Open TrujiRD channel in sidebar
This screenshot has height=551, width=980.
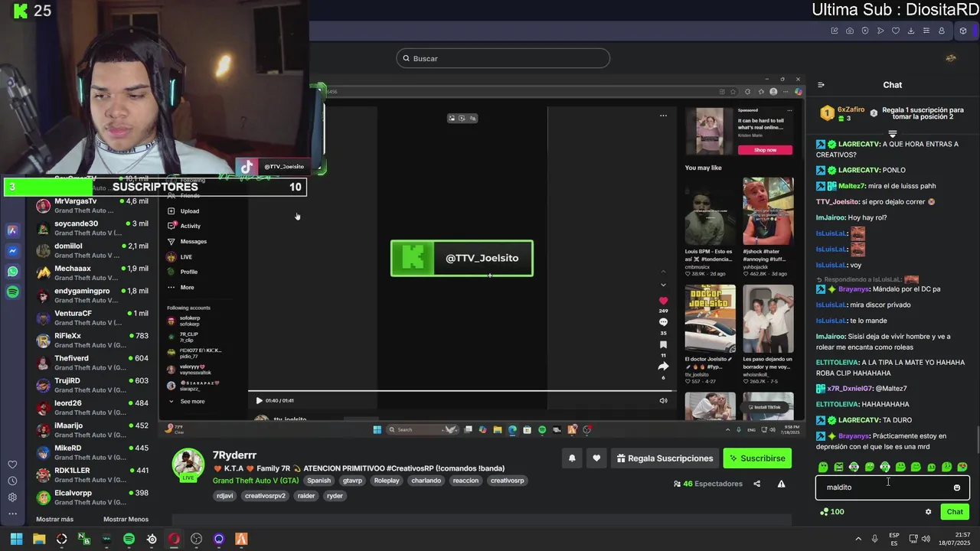[93, 385]
